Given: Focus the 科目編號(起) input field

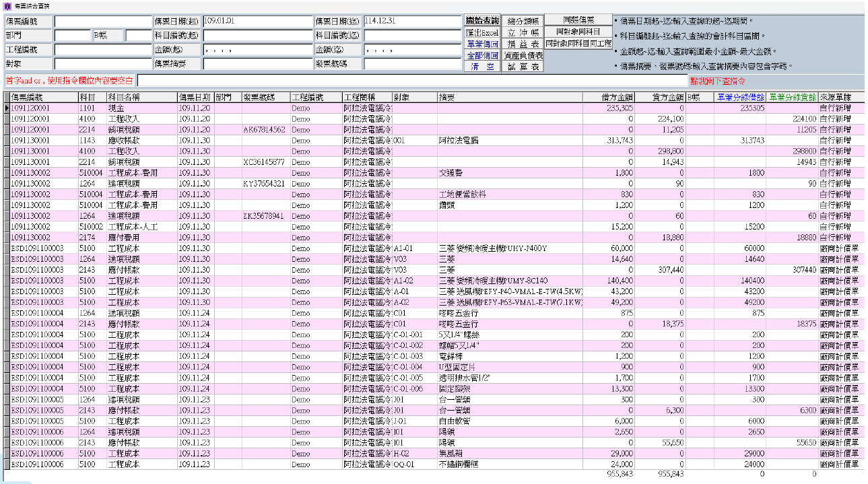Looking at the screenshot, I should tap(257, 36).
